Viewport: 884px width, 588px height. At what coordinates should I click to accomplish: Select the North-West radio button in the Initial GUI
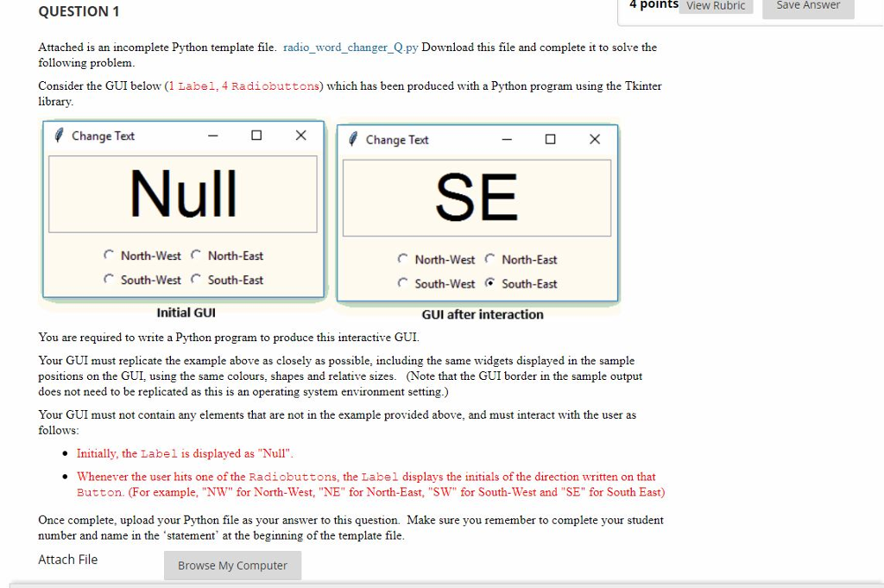109,256
